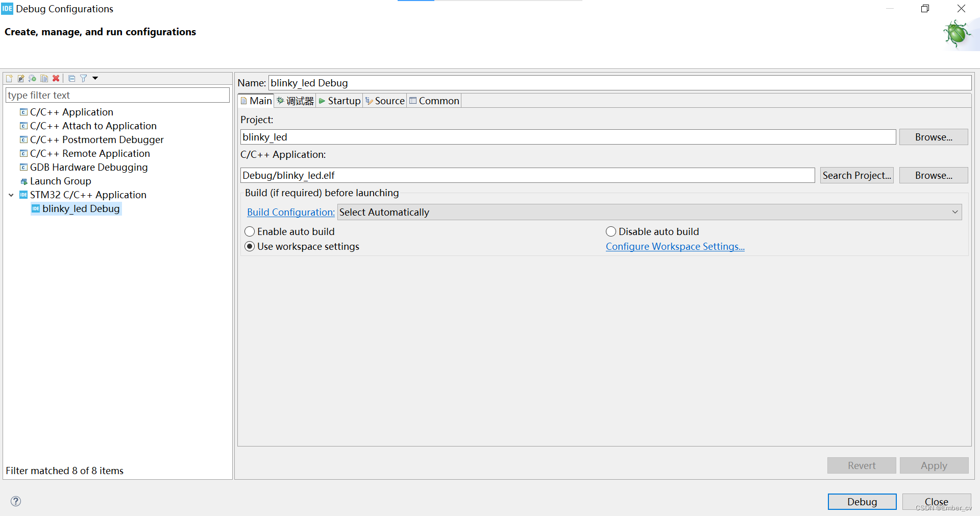Click the New prototype configuration icon
The height and width of the screenshot is (516, 980).
pyautogui.click(x=21, y=78)
